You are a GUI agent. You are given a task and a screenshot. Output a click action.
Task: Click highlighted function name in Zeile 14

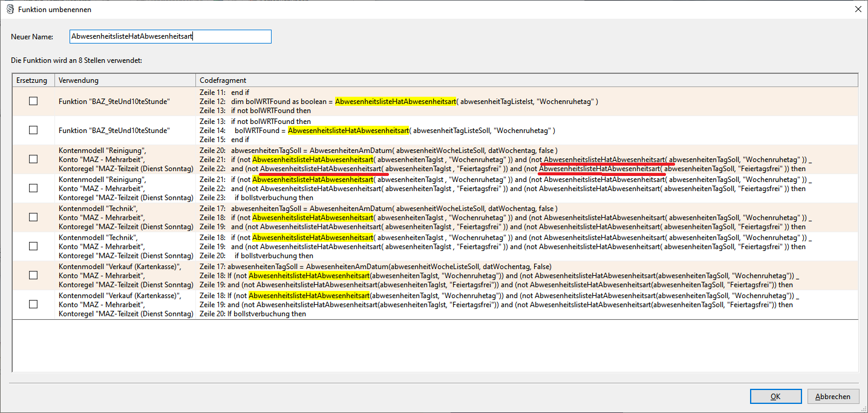[349, 131]
